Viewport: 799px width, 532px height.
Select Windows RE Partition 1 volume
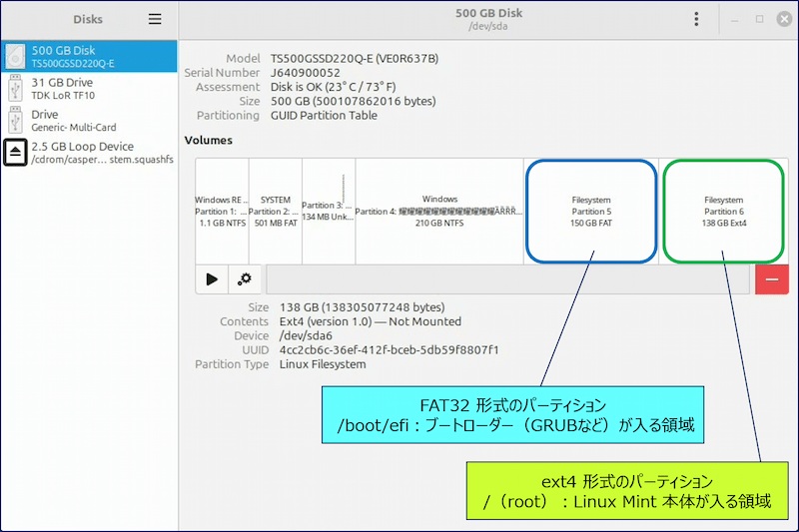(221, 211)
